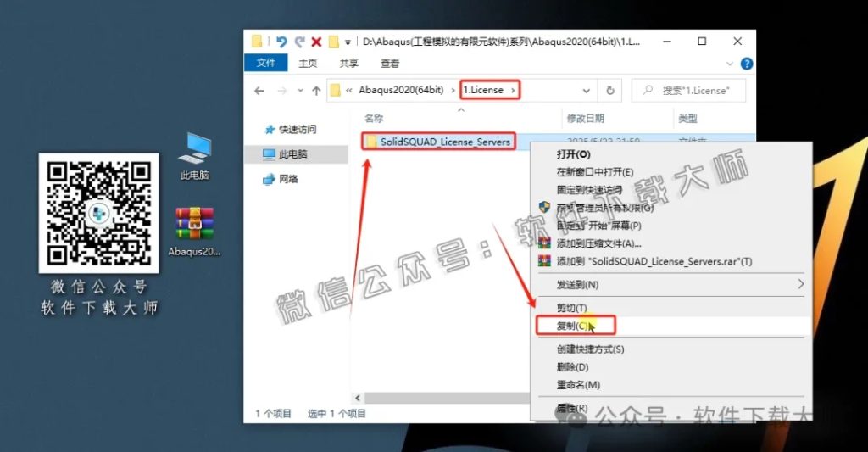Sort by the 修改日期 column header
This screenshot has width=868, height=452.
click(x=585, y=118)
